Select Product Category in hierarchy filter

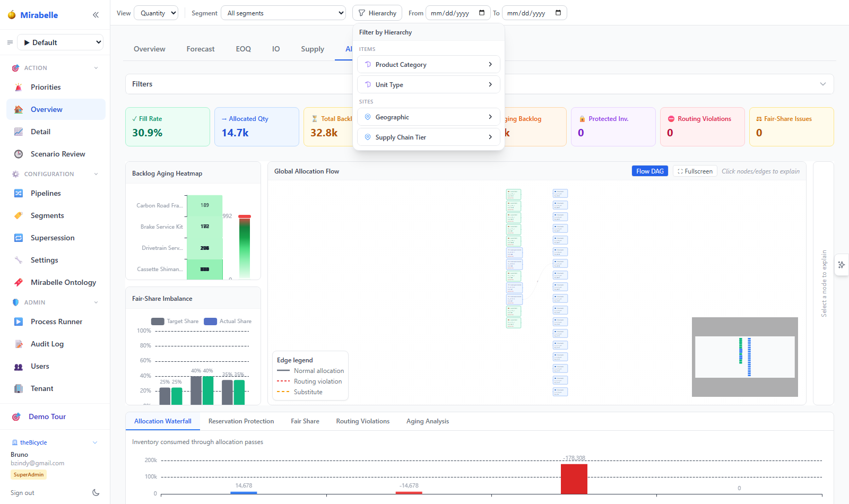point(429,64)
